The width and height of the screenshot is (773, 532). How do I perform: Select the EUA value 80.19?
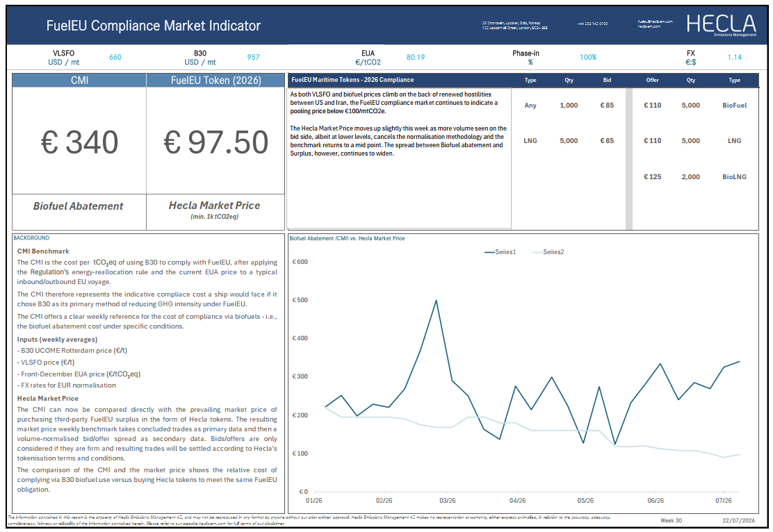pos(416,57)
